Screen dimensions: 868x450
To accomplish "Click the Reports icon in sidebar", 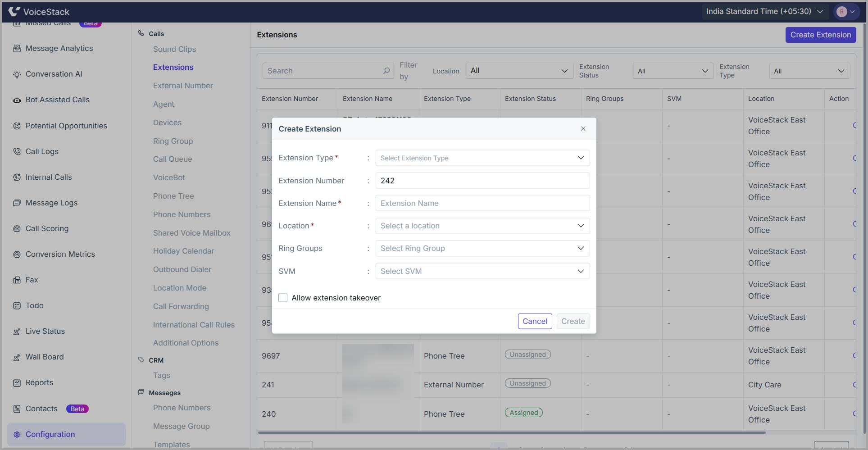I will [x=17, y=383].
